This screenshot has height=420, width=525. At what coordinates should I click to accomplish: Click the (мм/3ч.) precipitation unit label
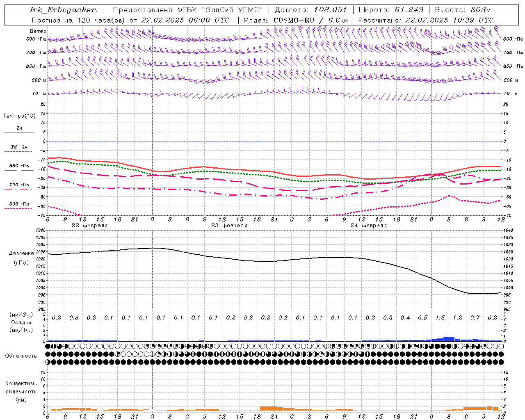pyautogui.click(x=21, y=315)
